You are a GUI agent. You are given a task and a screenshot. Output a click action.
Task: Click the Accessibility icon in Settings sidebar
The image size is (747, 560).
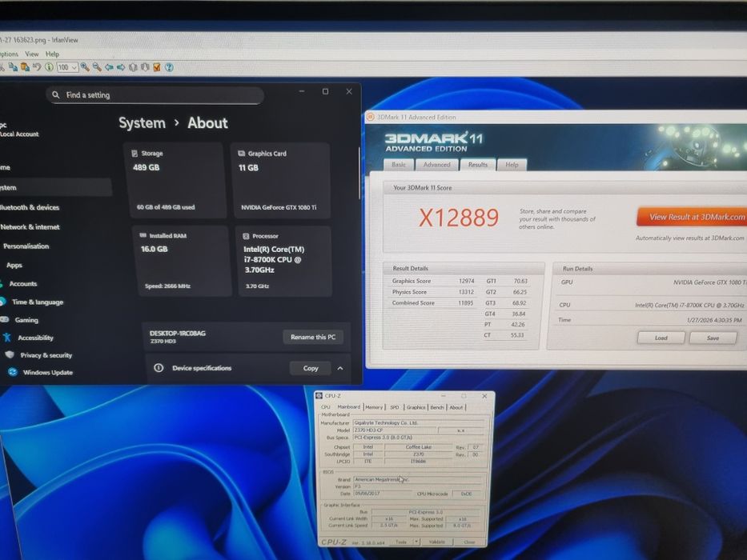coord(6,338)
